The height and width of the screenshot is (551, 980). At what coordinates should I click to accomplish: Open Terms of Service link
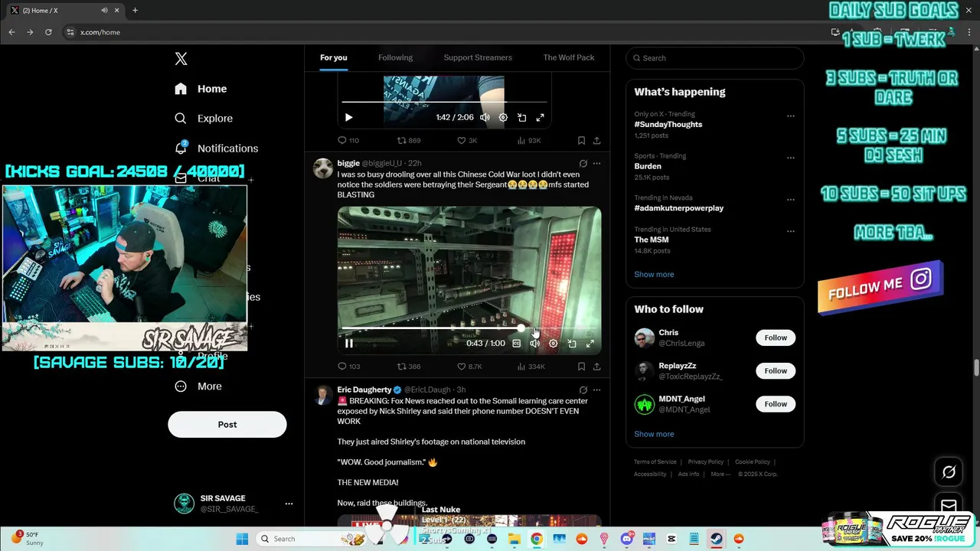click(655, 462)
